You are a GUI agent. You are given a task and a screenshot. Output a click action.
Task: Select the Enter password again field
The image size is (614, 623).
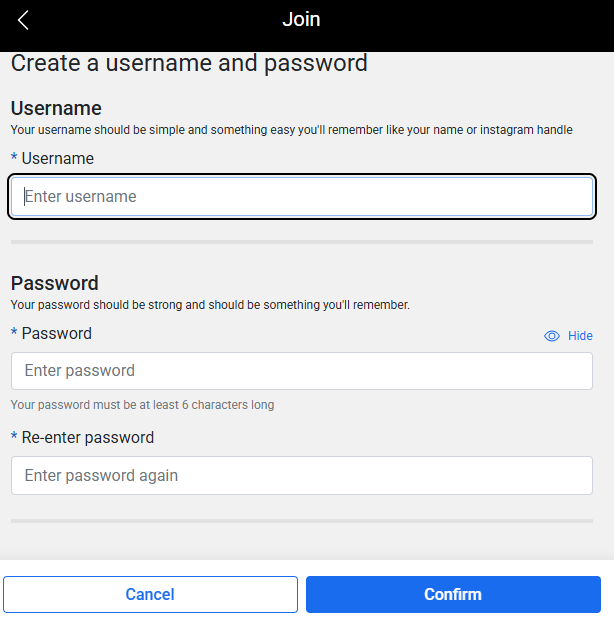(302, 475)
